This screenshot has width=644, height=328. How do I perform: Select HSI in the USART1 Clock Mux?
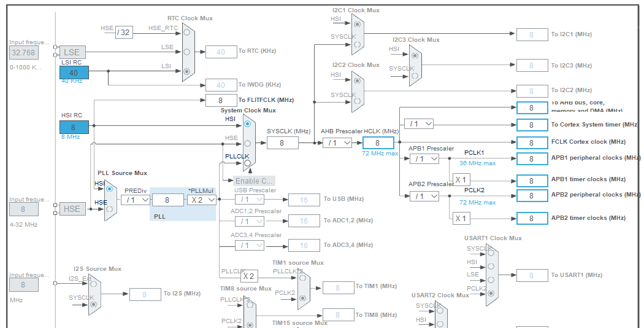491,267
